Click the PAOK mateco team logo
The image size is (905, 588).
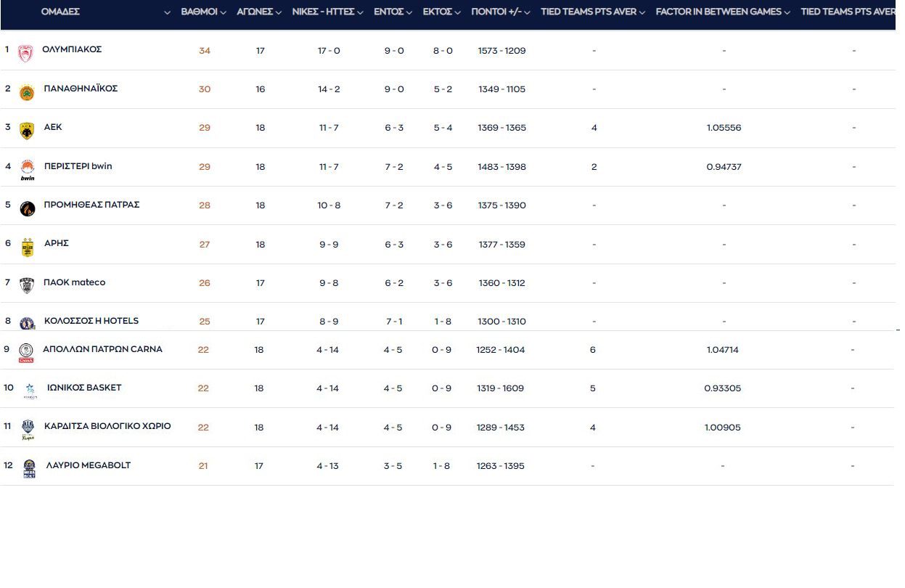(x=27, y=285)
